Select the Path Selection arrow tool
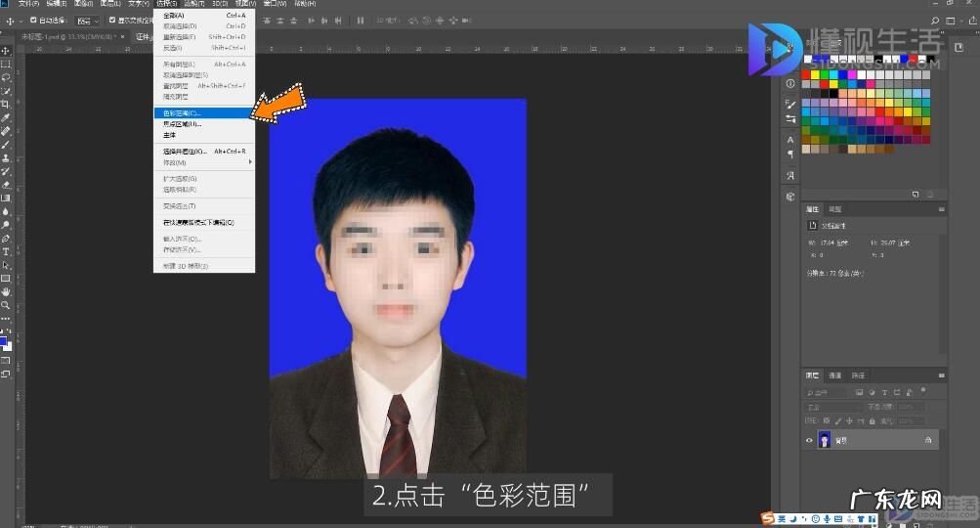980x528 pixels. 6,265
